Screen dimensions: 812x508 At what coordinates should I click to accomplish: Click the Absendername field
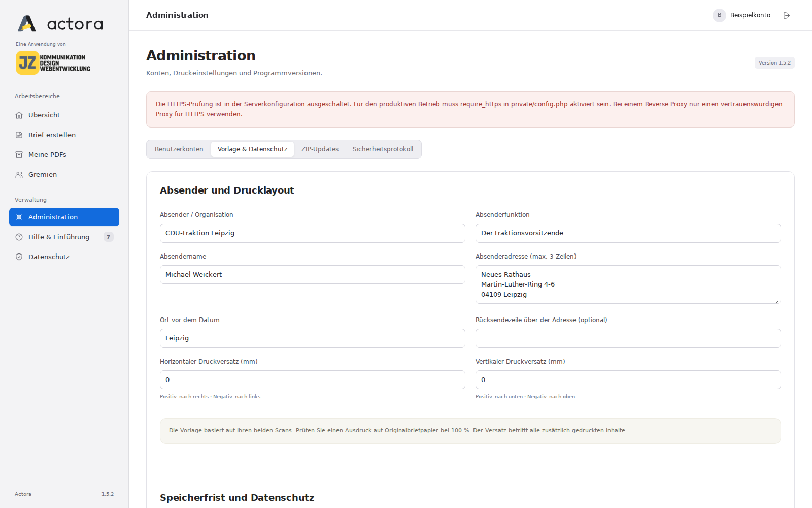pyautogui.click(x=313, y=275)
